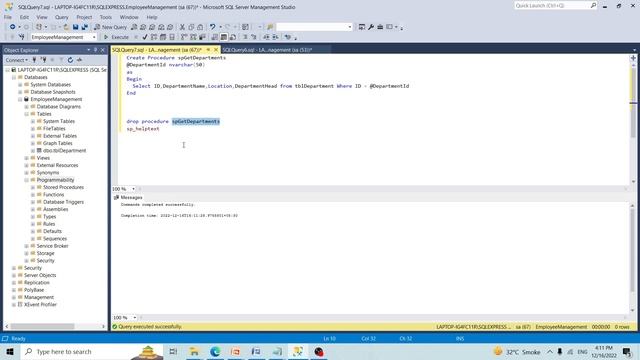Click the New Query toolbar button
Viewport: 640px width, 360px height.
coord(111,27)
